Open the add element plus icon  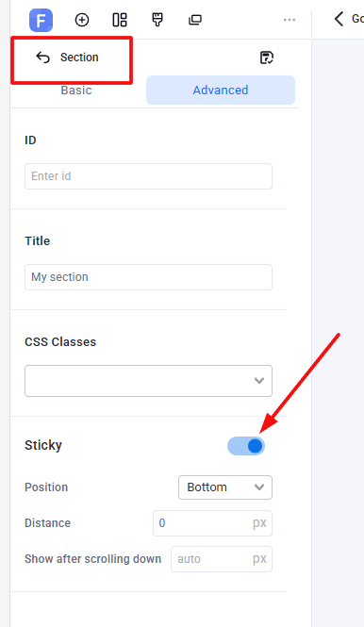82,20
